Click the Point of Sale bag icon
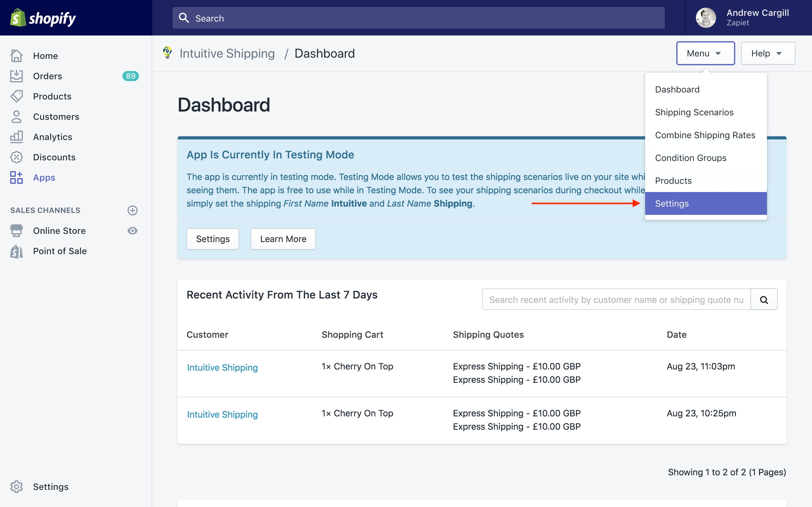Screen dimensions: 812x507 tap(16, 251)
